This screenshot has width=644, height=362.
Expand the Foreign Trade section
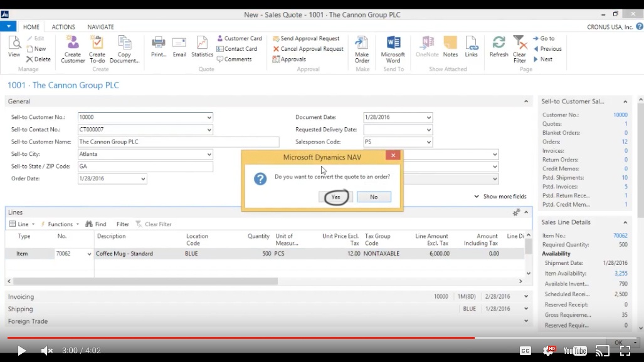pyautogui.click(x=526, y=321)
